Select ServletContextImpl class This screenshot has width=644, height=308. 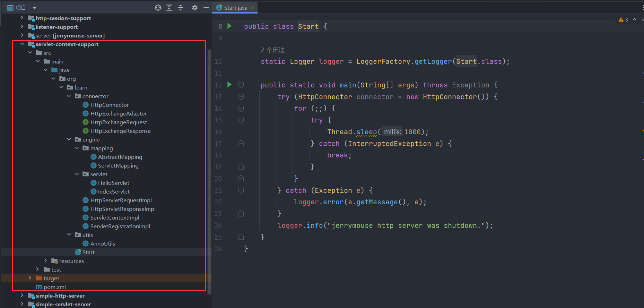click(x=115, y=217)
